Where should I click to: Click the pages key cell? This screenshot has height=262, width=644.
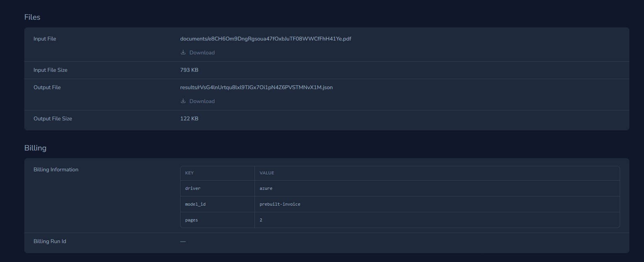tap(191, 220)
